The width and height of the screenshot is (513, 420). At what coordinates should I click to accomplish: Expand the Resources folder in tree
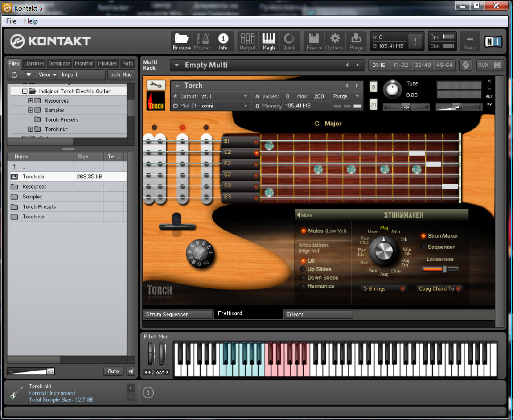tap(30, 101)
